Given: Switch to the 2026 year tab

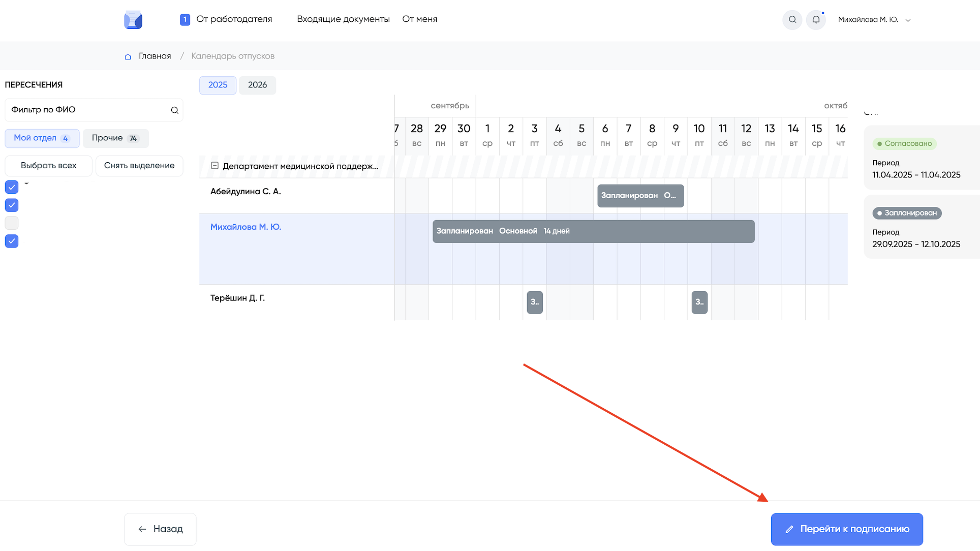Looking at the screenshot, I should [x=257, y=85].
